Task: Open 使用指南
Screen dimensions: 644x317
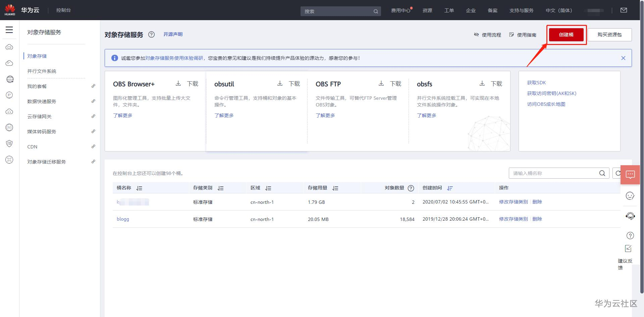Action: 523,35
